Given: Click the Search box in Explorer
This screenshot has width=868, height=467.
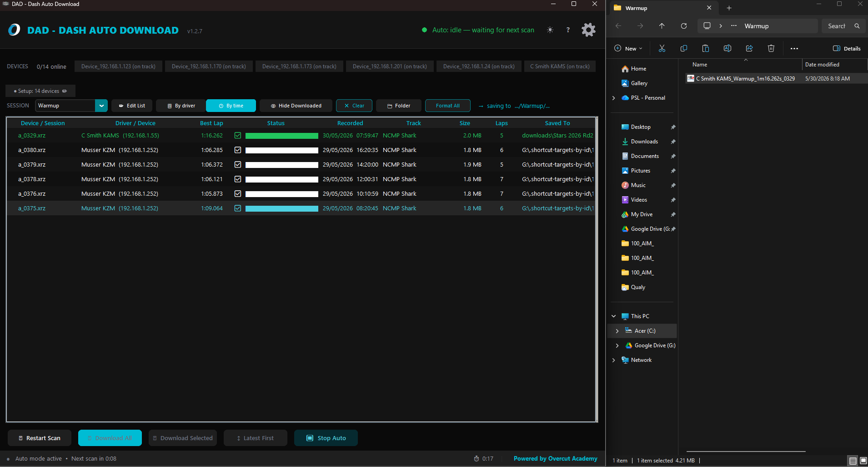Looking at the screenshot, I should [x=844, y=26].
